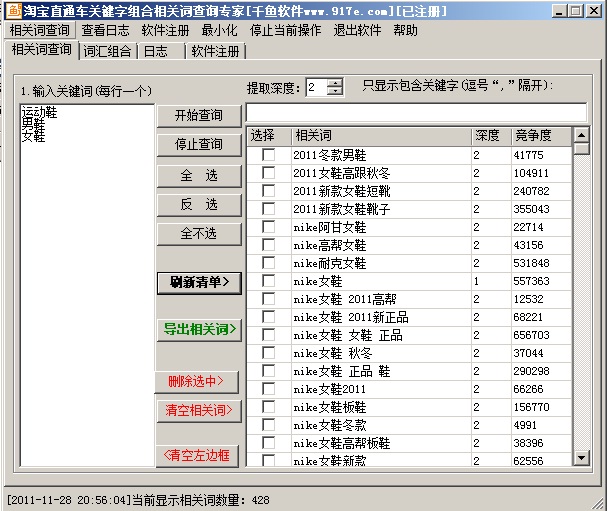Click the 全不选 button

(x=199, y=233)
